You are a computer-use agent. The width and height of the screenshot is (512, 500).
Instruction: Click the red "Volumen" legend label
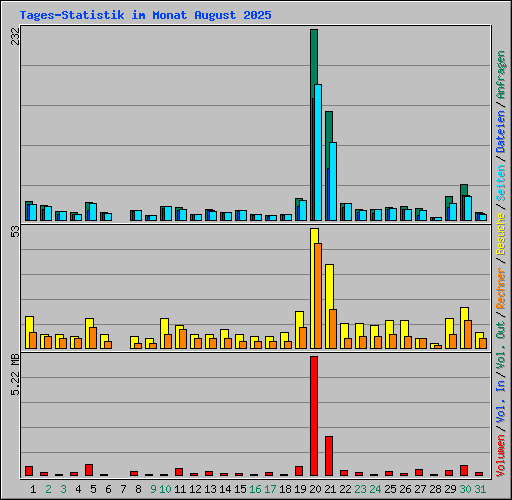coord(501,455)
